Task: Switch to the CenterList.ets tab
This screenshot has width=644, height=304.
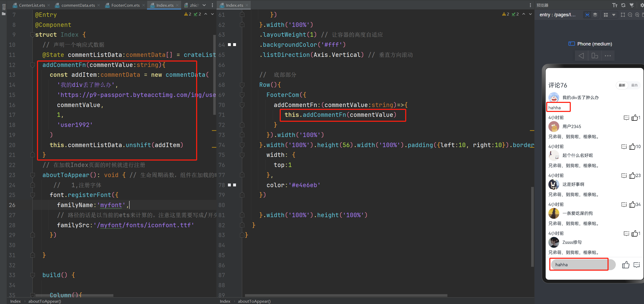Action: point(32,5)
